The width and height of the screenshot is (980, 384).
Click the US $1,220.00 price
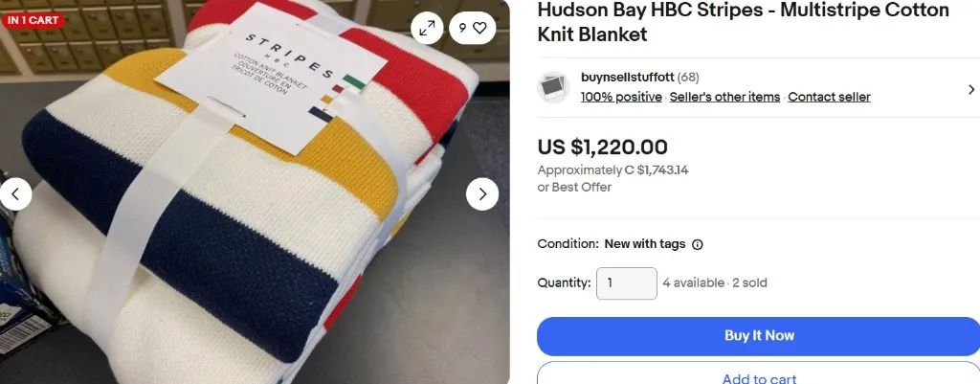click(603, 147)
